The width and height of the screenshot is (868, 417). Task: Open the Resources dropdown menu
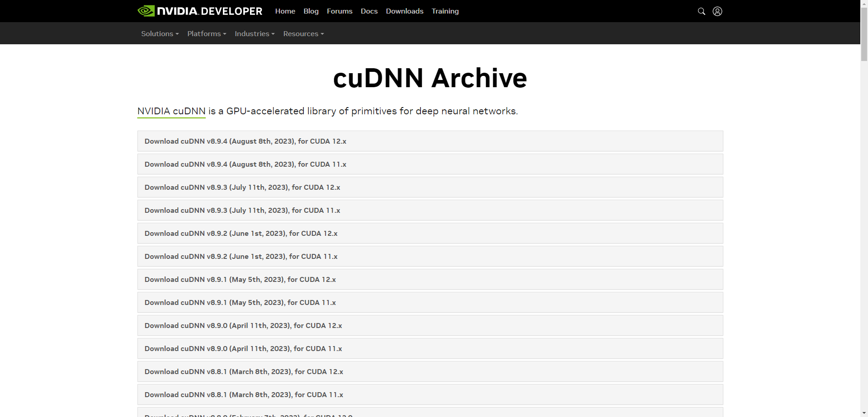tap(303, 34)
